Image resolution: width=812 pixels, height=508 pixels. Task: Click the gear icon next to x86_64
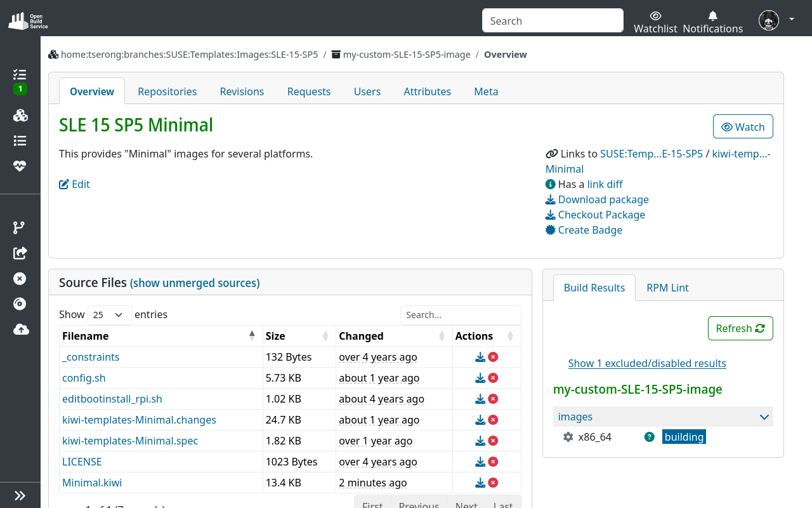click(x=567, y=437)
